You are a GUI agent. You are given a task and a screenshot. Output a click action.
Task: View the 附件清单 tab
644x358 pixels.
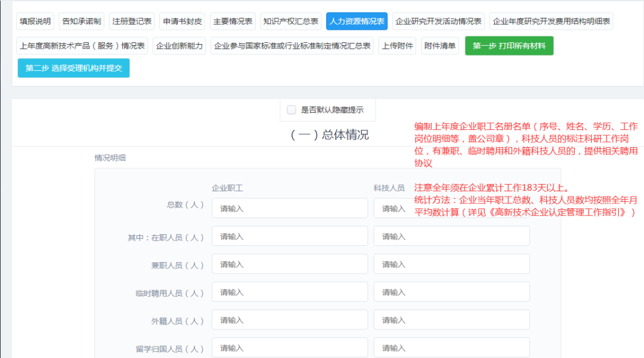440,46
